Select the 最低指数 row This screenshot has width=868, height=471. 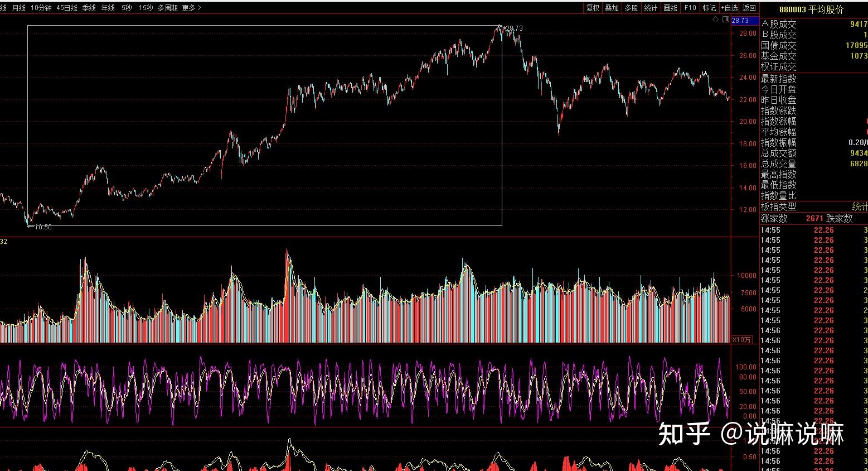pos(814,185)
